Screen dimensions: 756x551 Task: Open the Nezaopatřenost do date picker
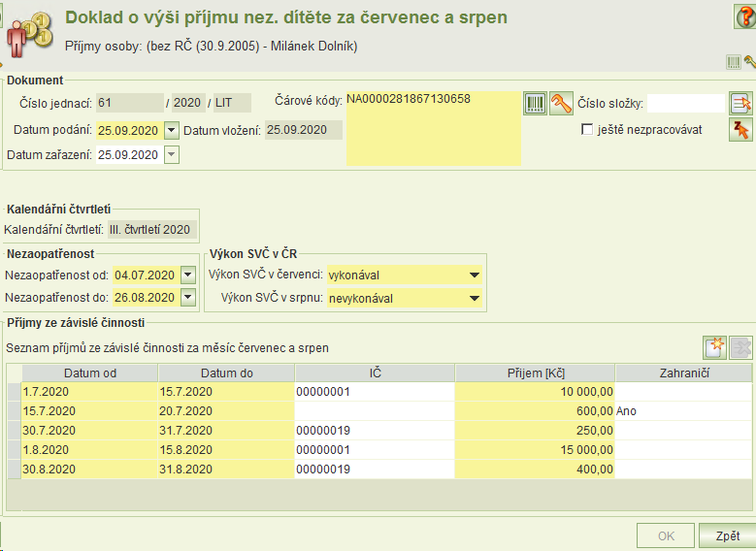pos(188,297)
